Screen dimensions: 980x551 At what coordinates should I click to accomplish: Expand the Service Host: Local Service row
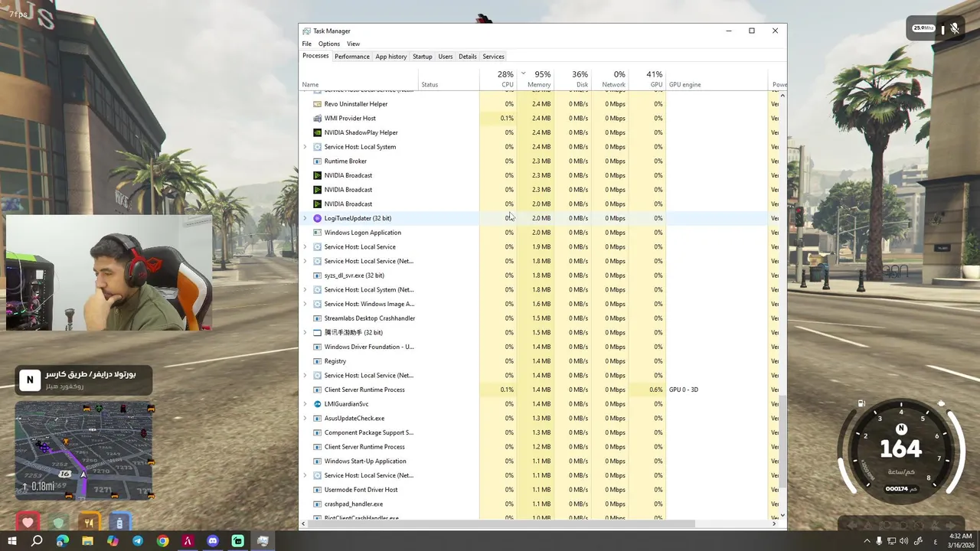tap(305, 247)
